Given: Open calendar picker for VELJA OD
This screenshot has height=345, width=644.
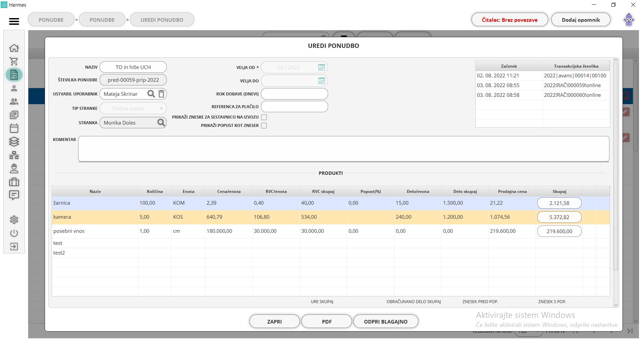Looking at the screenshot, I should [x=321, y=67].
